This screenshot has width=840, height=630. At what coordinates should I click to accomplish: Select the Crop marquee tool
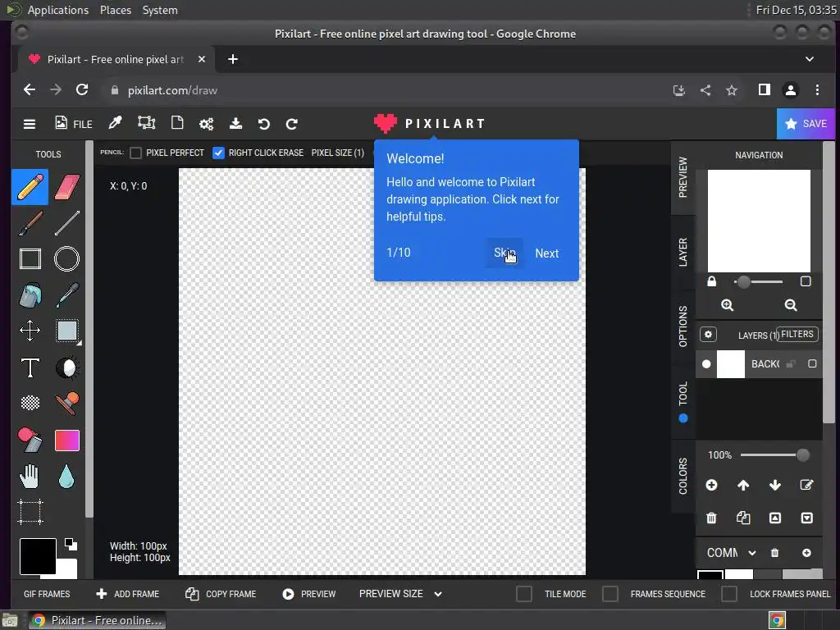[30, 512]
